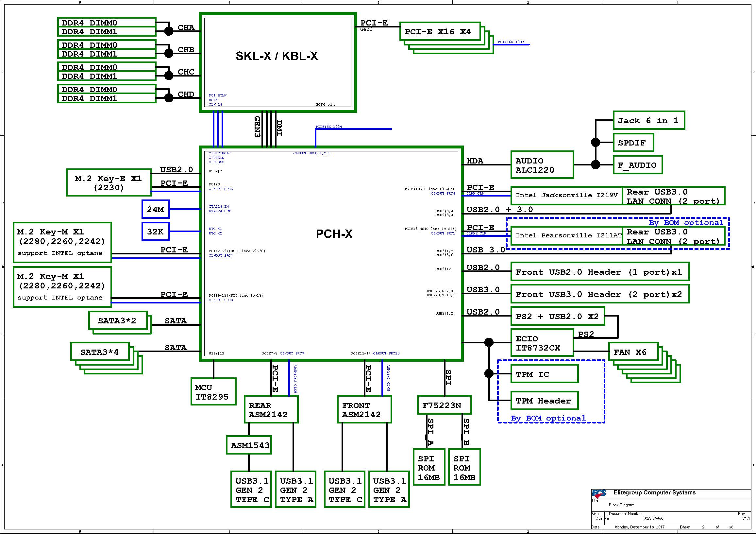Select the F_AUDIO block

click(x=637, y=165)
